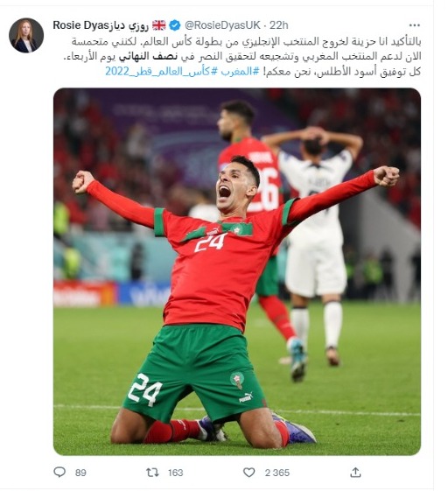Open the three-dot more options menu
This screenshot has height=491, width=448.
pos(415,25)
